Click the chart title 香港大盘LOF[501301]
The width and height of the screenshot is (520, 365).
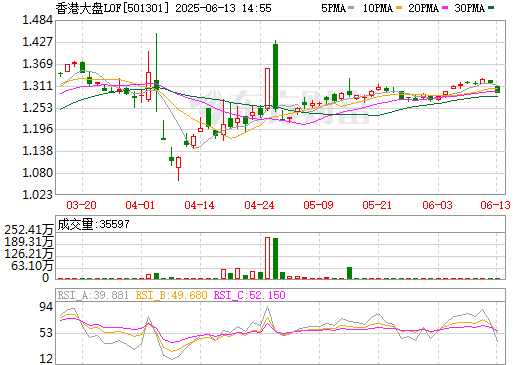point(113,8)
